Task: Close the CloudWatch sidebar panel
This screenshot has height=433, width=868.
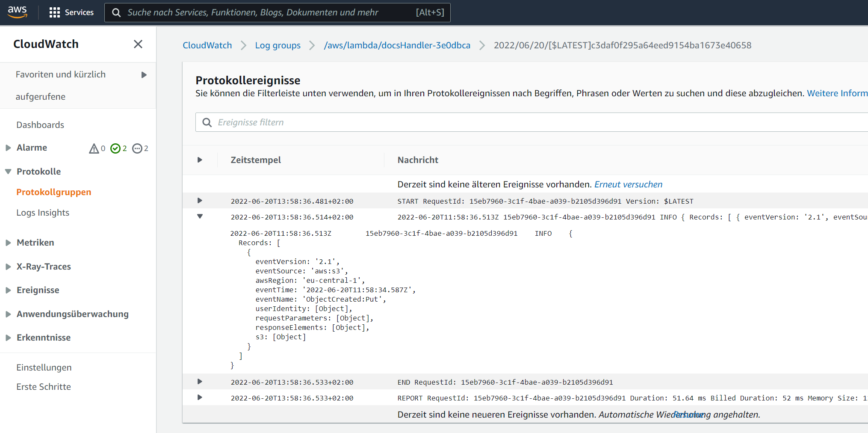Action: coord(138,44)
